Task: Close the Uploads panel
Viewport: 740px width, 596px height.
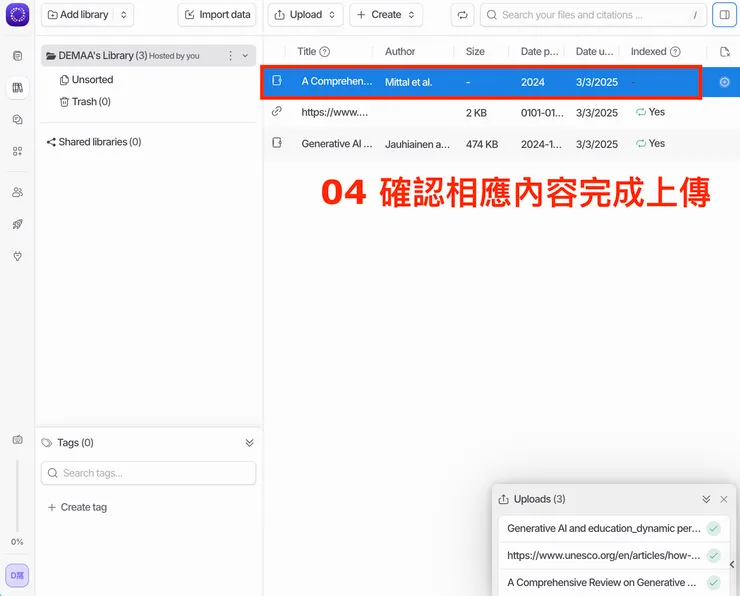Action: 723,499
